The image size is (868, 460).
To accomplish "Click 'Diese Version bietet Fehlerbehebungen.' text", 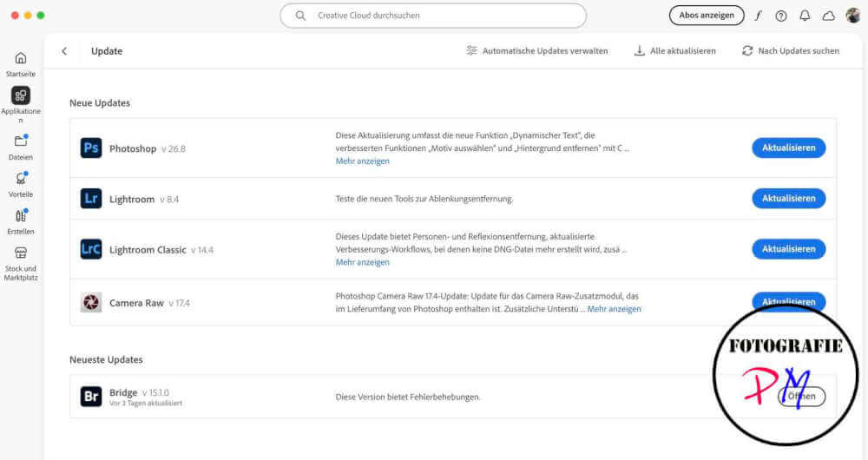I will coord(408,397).
